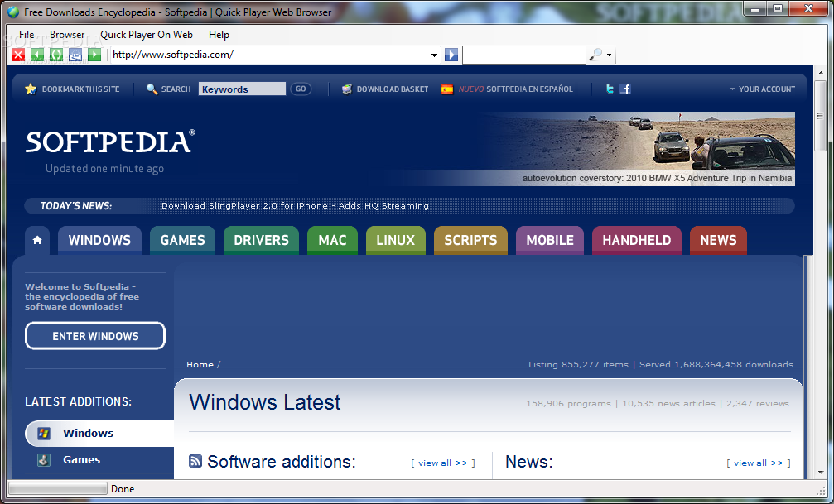Click the browser vertical scrollbar thumb

[x=820, y=115]
